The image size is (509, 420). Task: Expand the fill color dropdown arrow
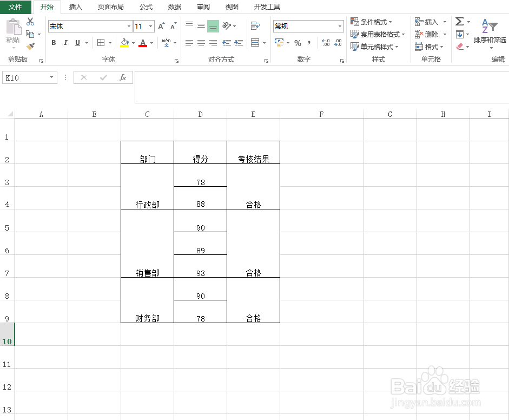click(x=132, y=42)
